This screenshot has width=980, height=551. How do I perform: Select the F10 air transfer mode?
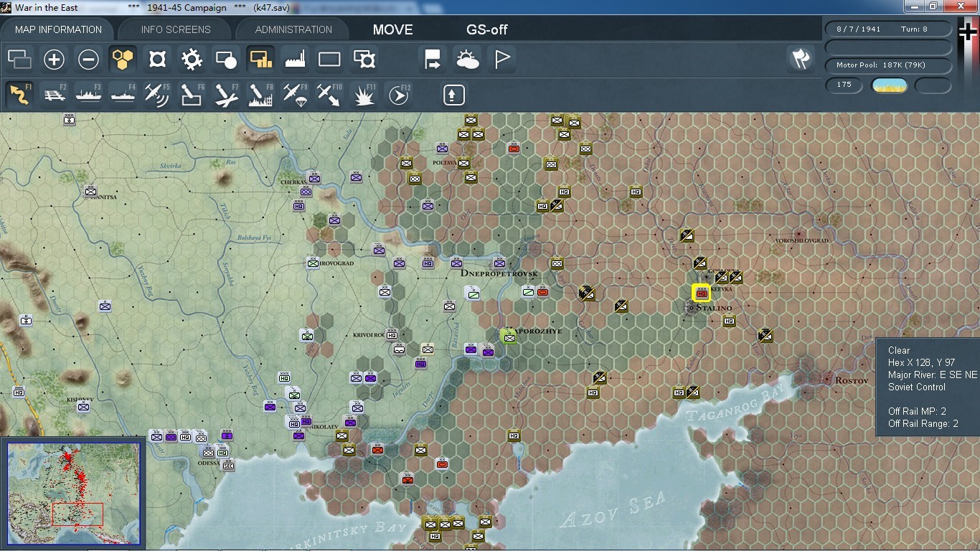pyautogui.click(x=329, y=95)
